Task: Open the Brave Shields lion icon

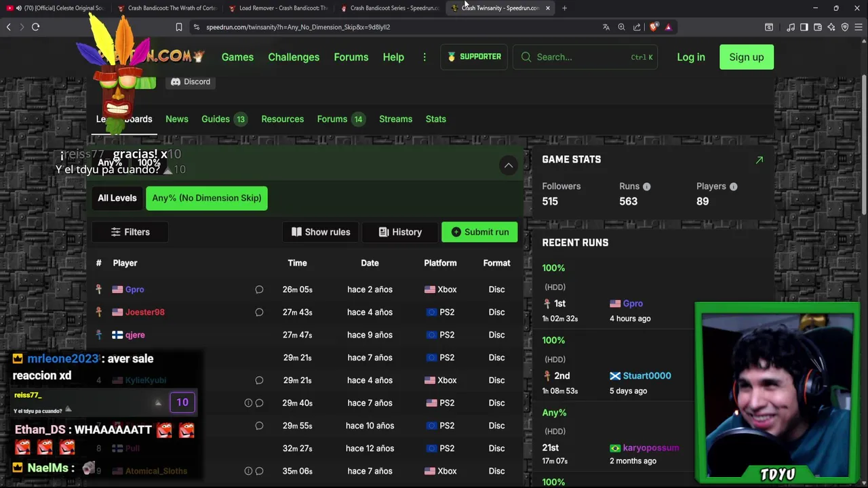Action: 654,27
